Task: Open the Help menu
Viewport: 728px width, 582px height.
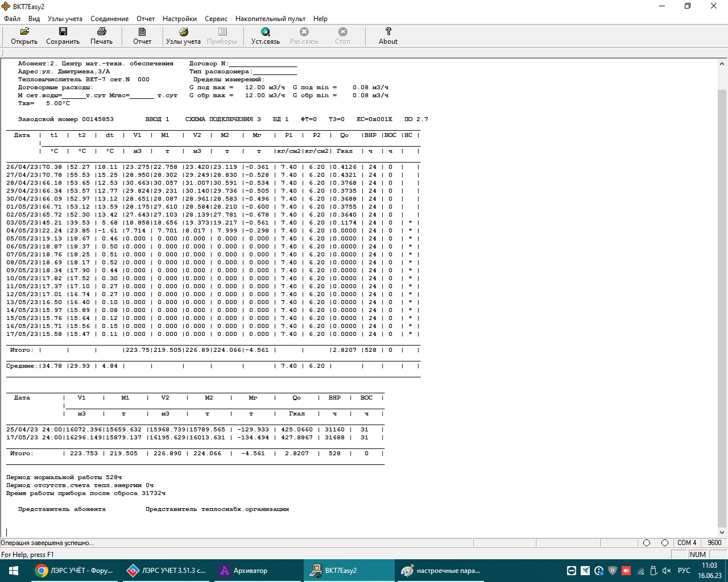Action: 320,19
